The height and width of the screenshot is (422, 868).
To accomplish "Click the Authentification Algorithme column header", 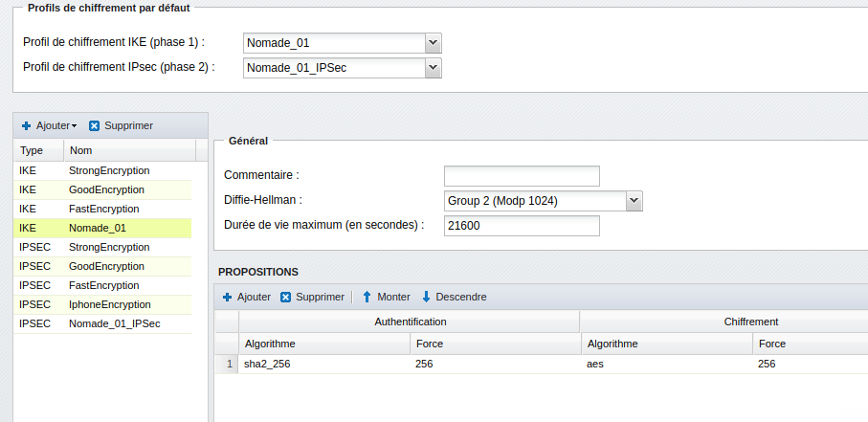I will click(x=323, y=344).
